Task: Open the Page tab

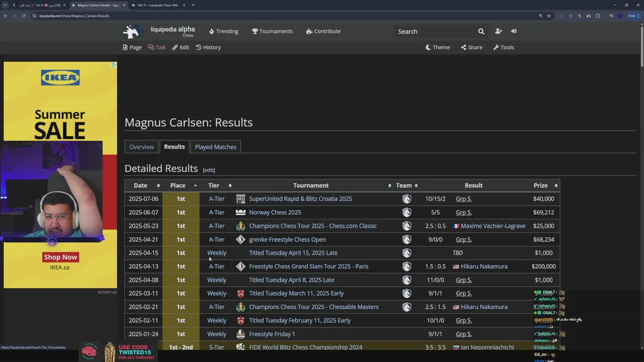Action: 132,47
